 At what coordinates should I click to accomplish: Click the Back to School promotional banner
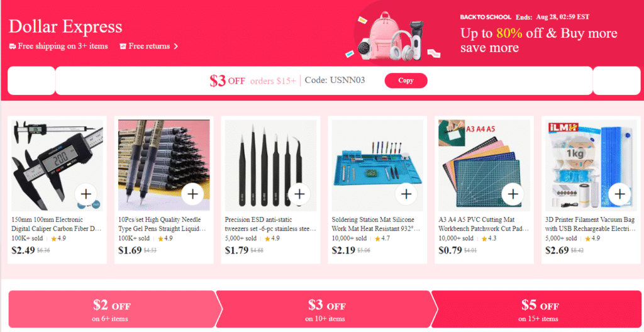coord(493,34)
